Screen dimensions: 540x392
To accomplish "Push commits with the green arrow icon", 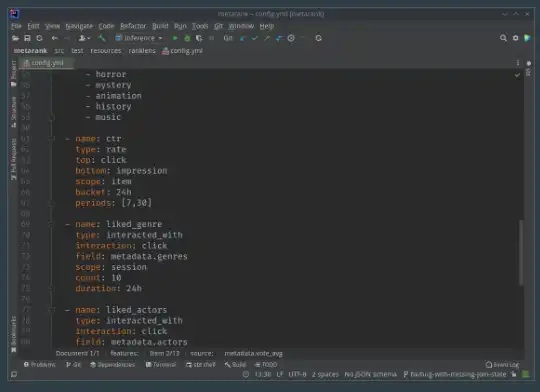I will (x=267, y=38).
